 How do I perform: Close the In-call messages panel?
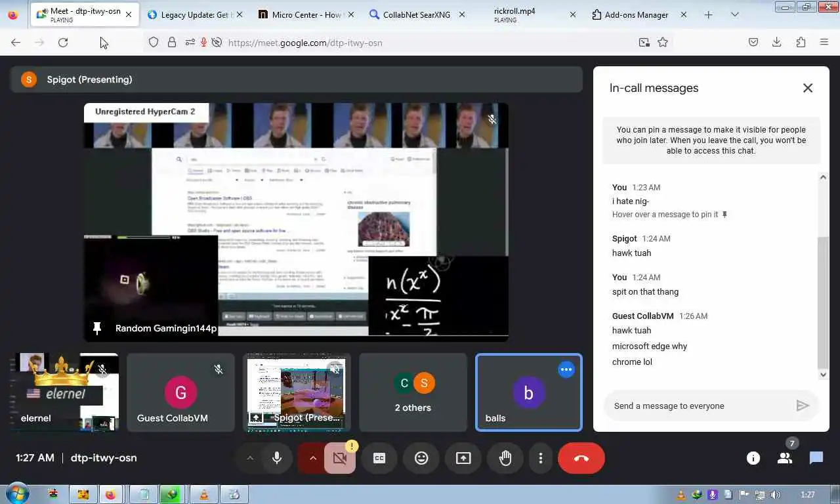coord(808,88)
